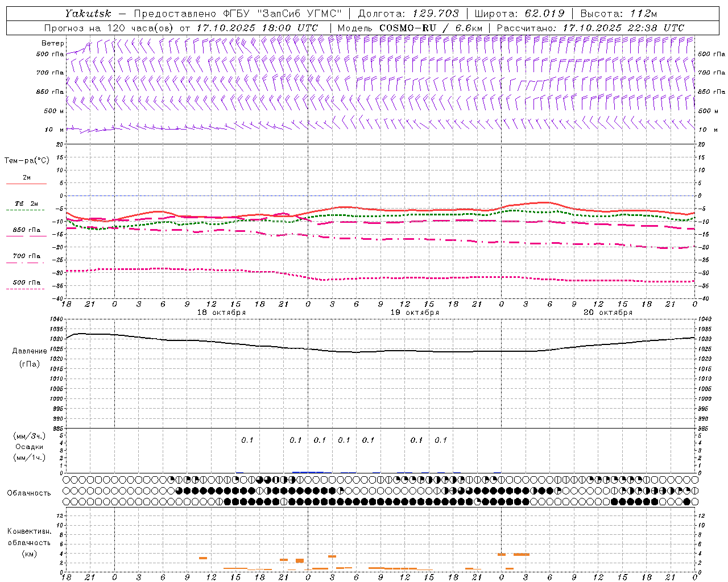Click the 'Ветер' wind panel label
The image size is (728, 582).
click(x=53, y=43)
